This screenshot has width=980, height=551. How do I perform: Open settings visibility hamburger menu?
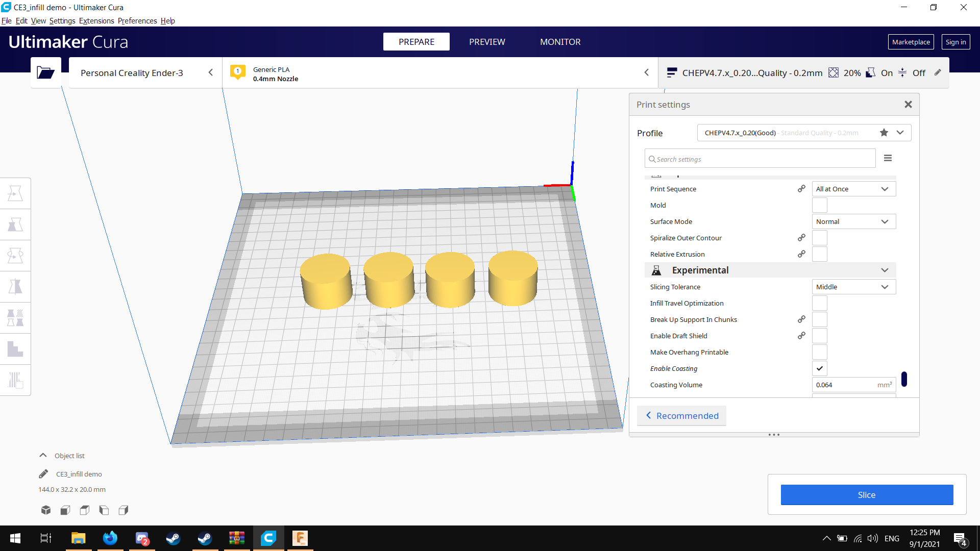[x=888, y=158]
